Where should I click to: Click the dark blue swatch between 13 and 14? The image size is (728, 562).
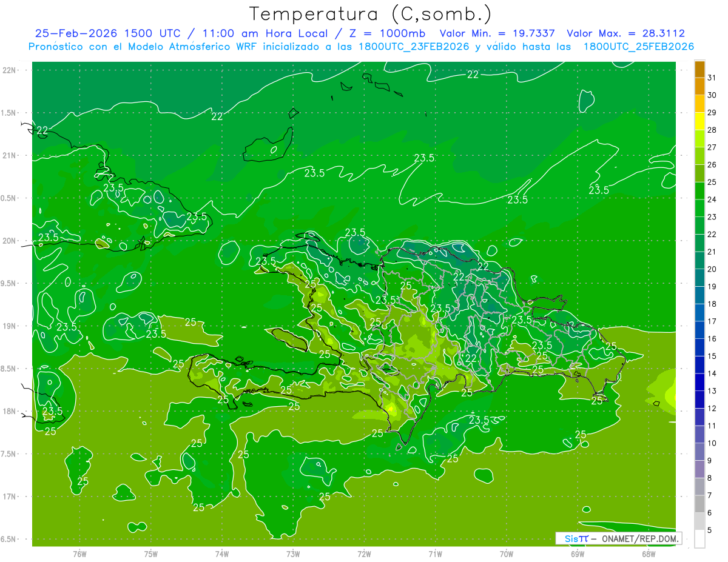point(699,383)
